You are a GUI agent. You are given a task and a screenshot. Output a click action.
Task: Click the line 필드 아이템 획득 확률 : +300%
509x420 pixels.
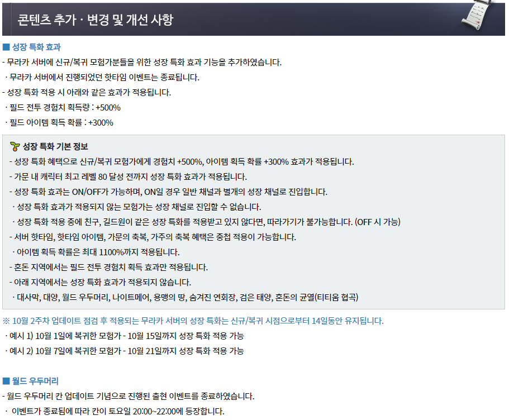[59, 123]
